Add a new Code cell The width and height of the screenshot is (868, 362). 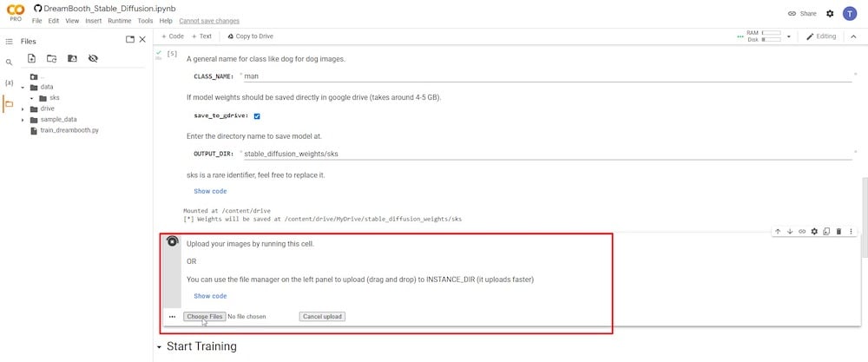[x=172, y=36]
